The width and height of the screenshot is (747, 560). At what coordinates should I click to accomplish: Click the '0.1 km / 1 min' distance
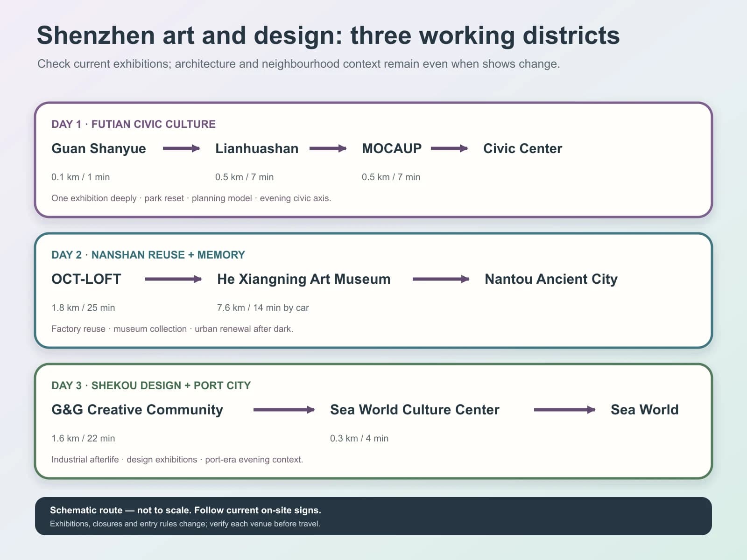pos(81,177)
